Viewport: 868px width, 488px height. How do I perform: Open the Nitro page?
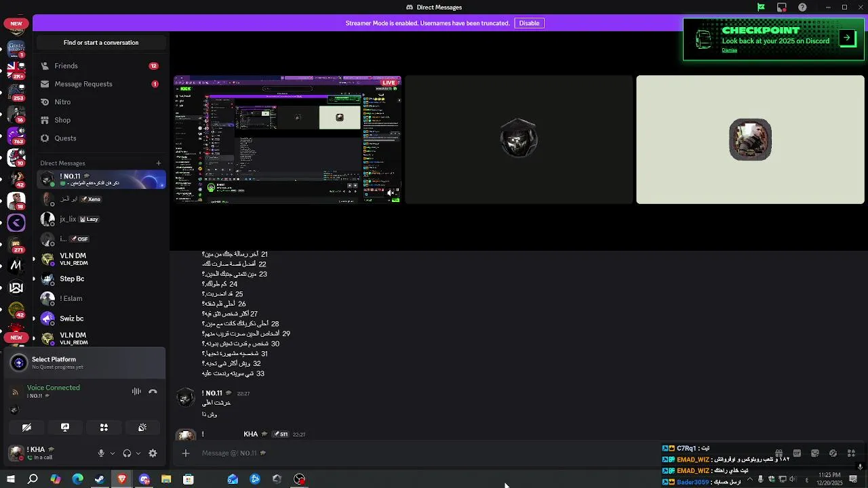tap(101, 102)
